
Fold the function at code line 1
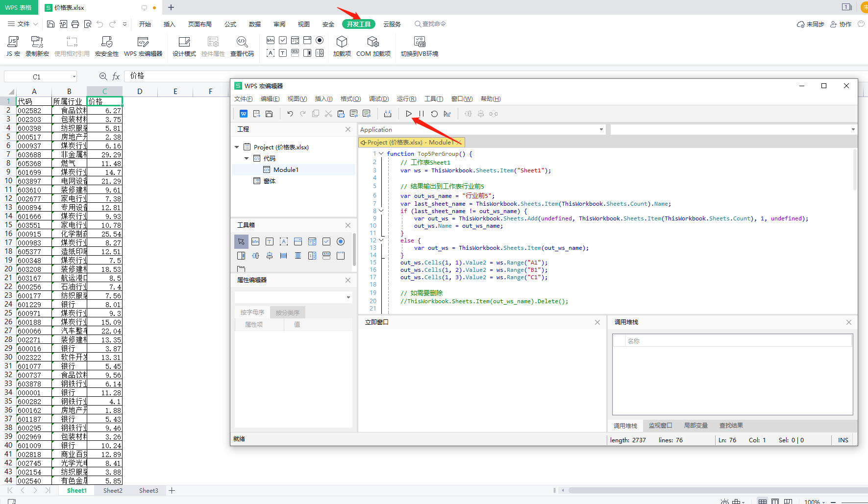(381, 154)
